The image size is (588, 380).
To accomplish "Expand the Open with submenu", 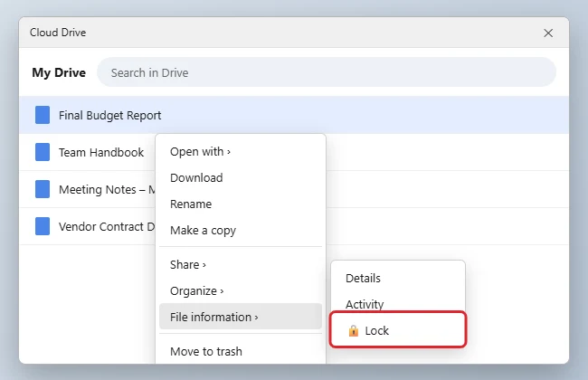I will (x=241, y=152).
